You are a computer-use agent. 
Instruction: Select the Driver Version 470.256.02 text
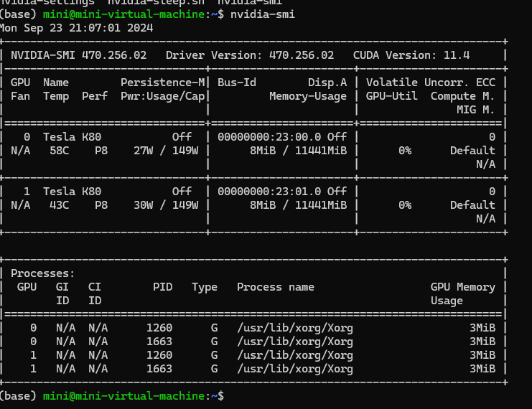click(250, 55)
